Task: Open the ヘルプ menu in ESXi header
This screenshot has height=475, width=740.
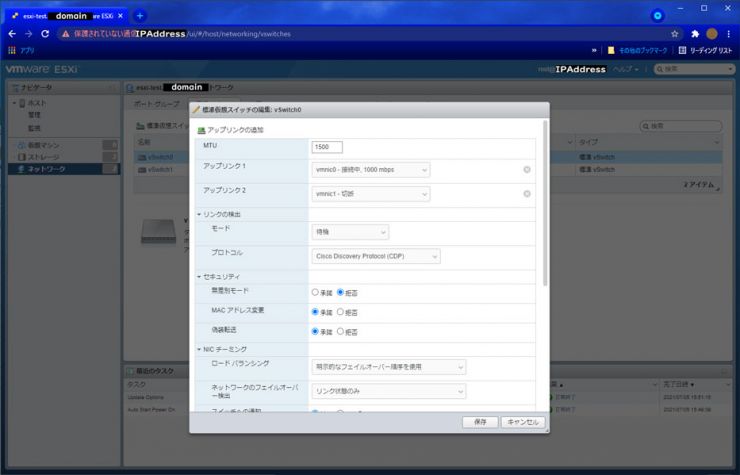Action: (x=625, y=69)
